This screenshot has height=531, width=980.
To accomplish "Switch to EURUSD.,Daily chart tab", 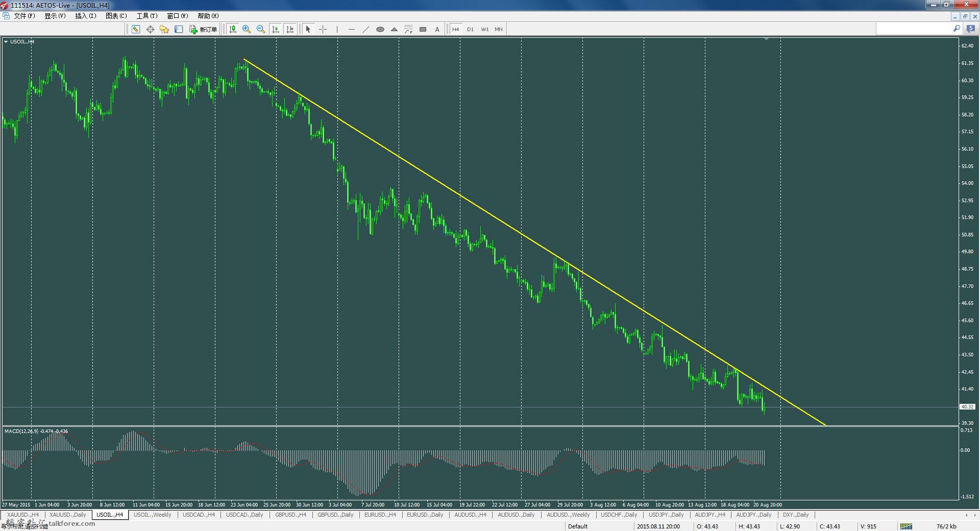I will pos(425,515).
